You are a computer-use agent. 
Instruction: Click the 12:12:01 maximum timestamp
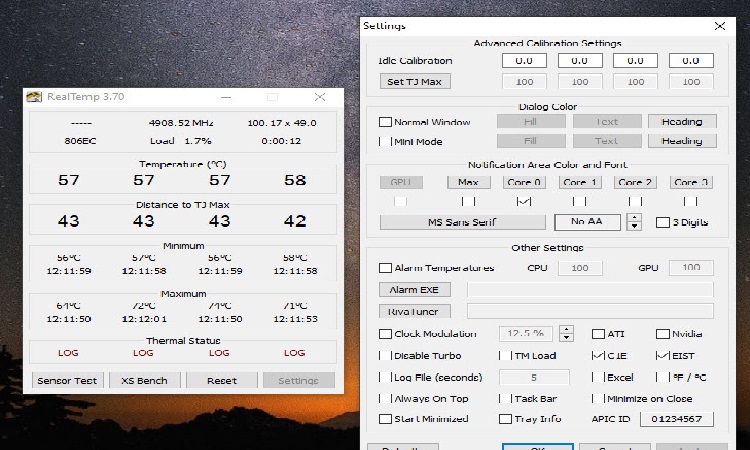pyautogui.click(x=144, y=319)
